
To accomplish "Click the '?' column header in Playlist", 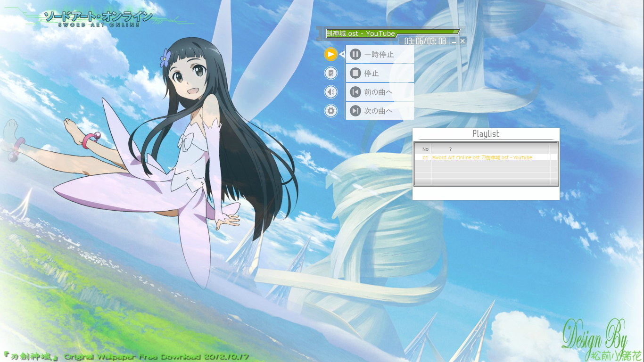I will [x=450, y=149].
